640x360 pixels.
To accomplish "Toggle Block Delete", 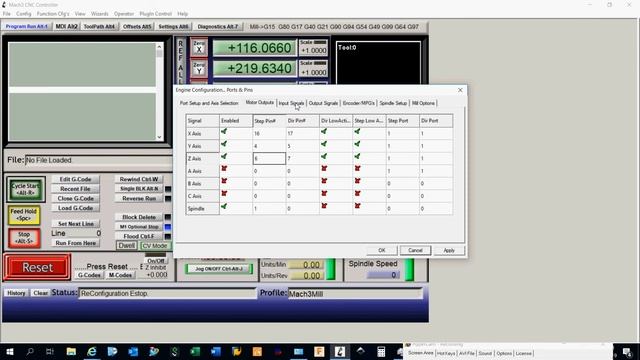I will 139,217.
